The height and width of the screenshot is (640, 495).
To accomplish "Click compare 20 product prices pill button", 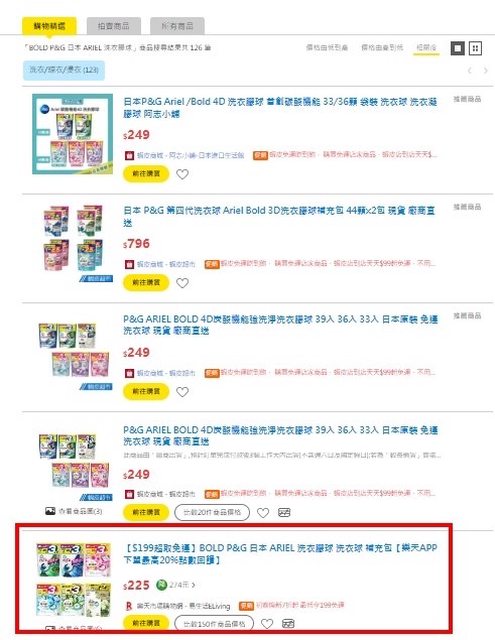I will [212, 512].
